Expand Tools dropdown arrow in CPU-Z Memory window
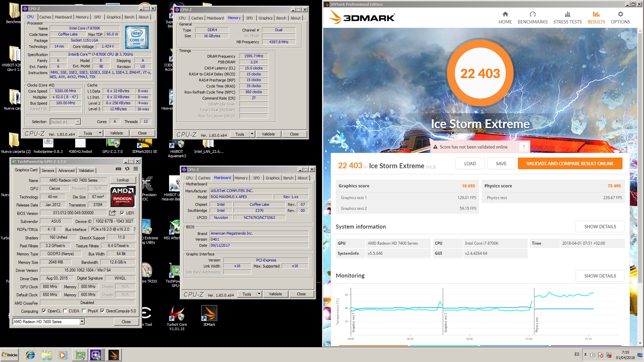 pyautogui.click(x=252, y=134)
